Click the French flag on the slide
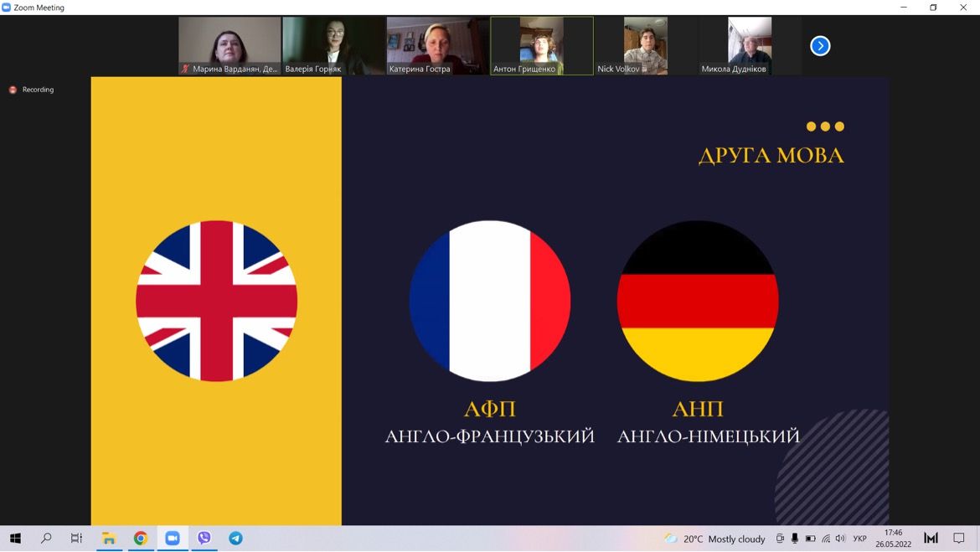The height and width of the screenshot is (552, 980). 490,301
